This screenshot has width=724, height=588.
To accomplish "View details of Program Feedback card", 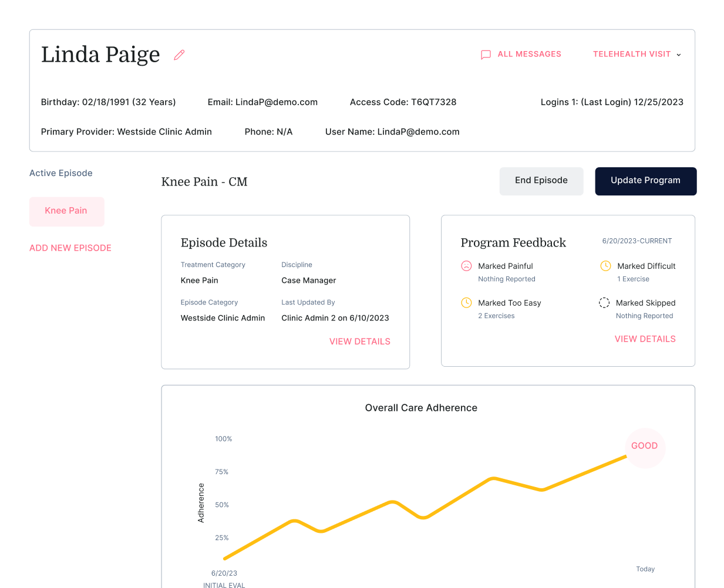I will 645,339.
